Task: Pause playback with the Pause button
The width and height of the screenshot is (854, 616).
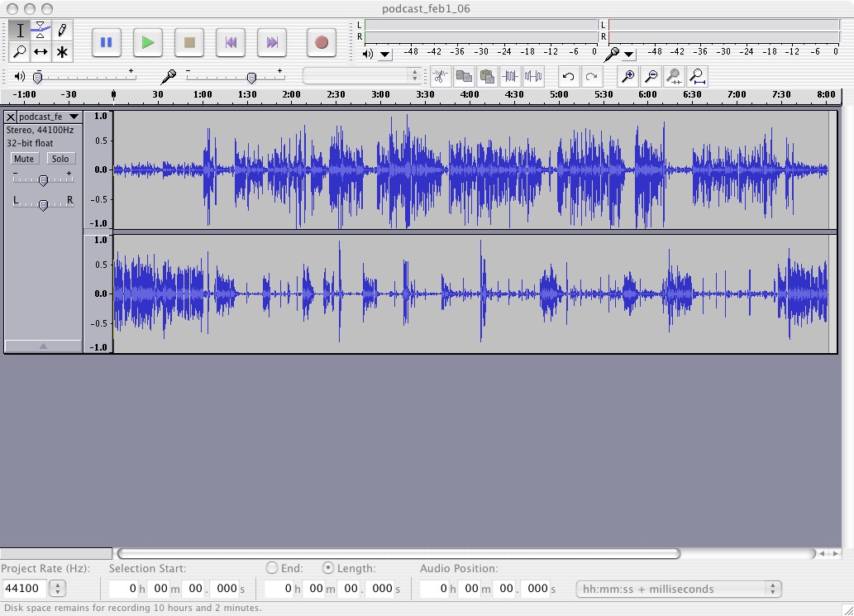Action: coord(106,42)
